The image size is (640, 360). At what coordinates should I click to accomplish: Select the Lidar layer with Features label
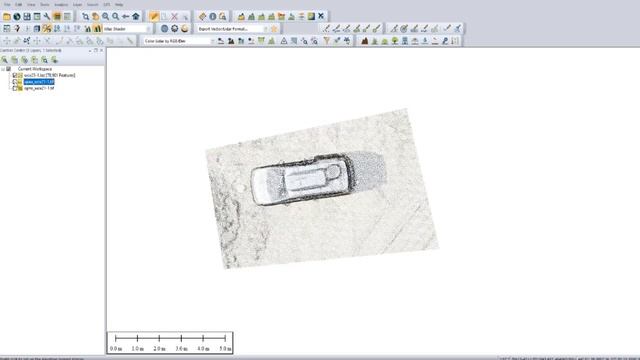tap(49, 76)
